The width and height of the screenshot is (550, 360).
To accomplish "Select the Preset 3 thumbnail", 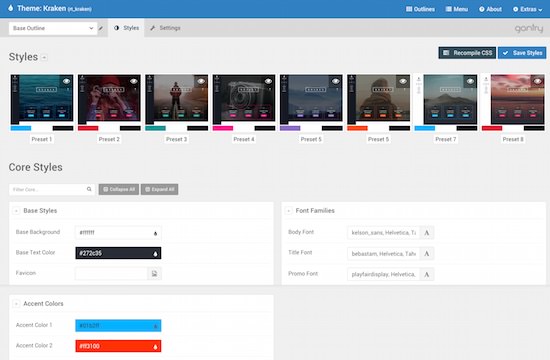I will (176, 102).
